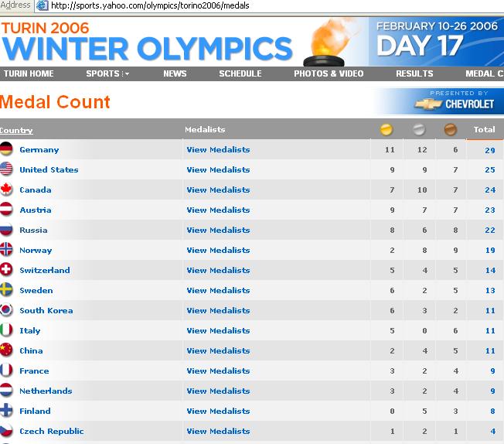Expand the SPORTS dropdown menu
This screenshot has width=504, height=444.
[107, 73]
